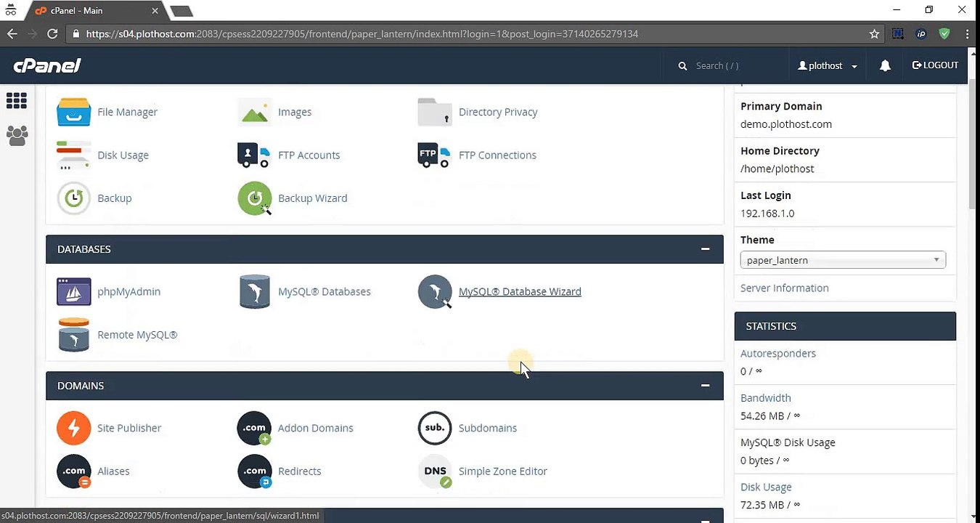Open the Images icon
This screenshot has height=523, width=980.
point(255,113)
